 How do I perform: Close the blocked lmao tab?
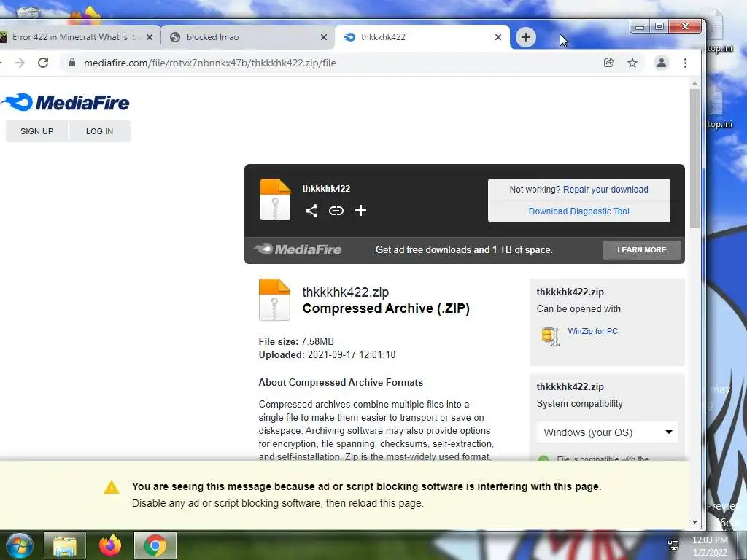pyautogui.click(x=323, y=37)
